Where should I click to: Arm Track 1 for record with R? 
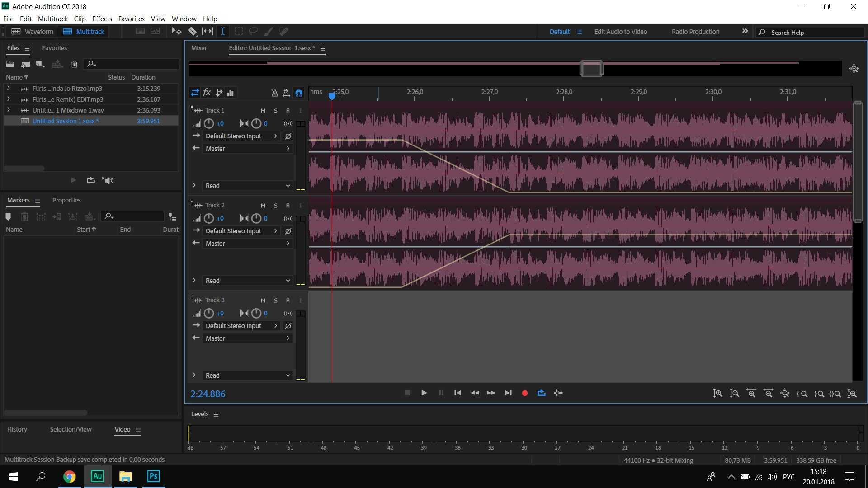[x=288, y=111]
